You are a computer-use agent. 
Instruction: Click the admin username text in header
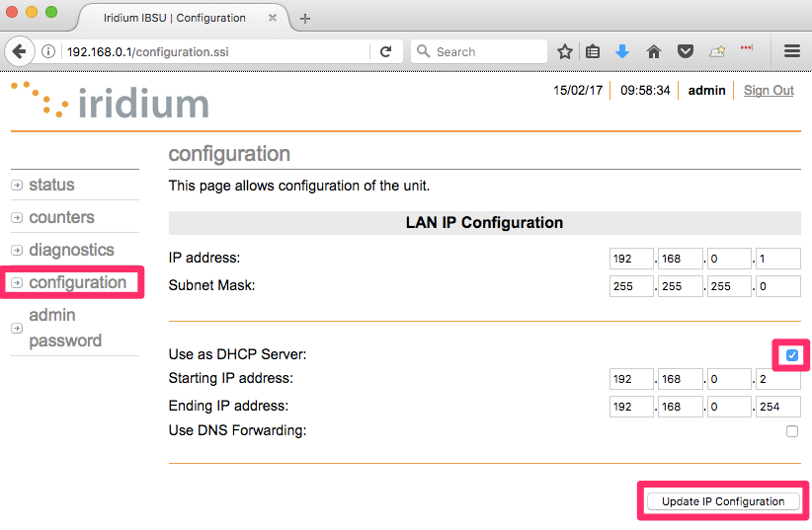click(x=706, y=91)
